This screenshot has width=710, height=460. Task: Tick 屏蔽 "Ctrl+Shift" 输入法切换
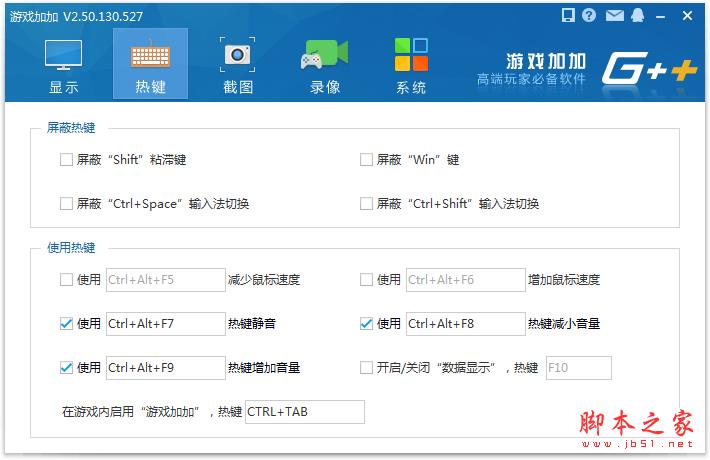pos(366,204)
